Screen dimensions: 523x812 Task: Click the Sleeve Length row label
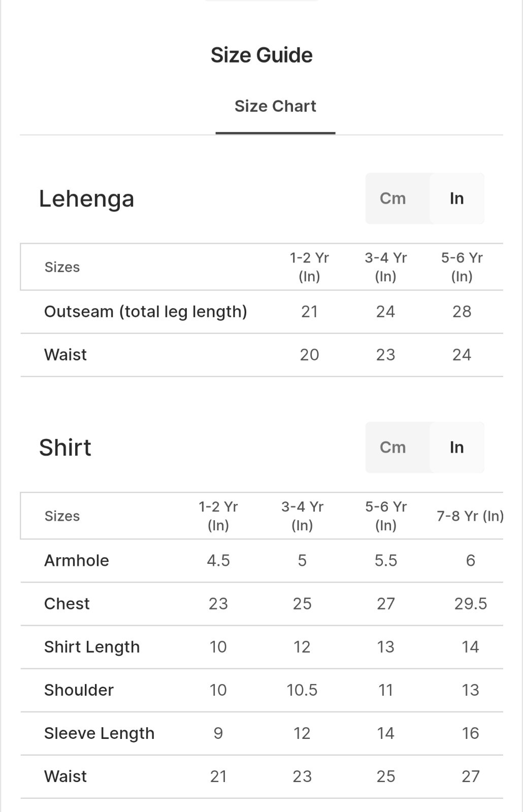[99, 733]
